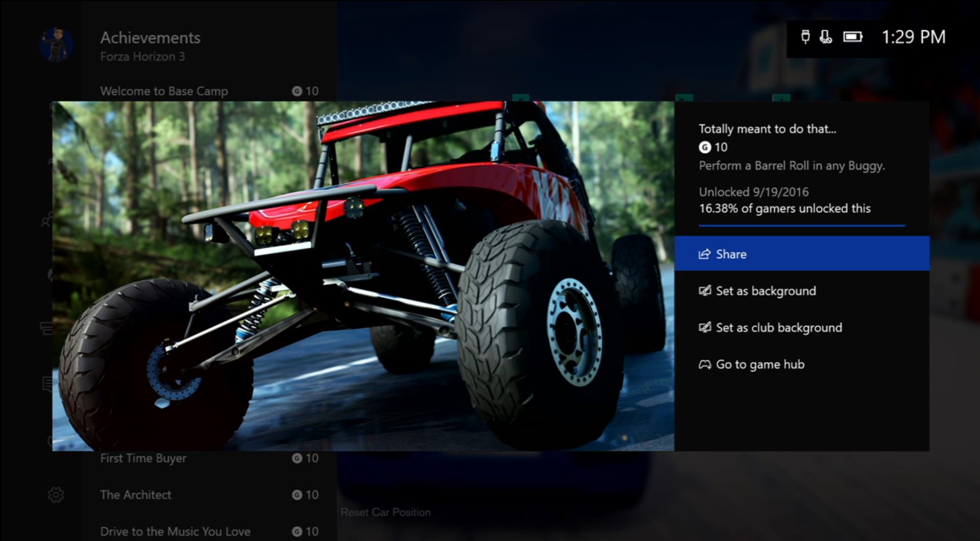This screenshot has height=541, width=980.
Task: Open the Settings gear in sidebar
Action: coord(56,495)
